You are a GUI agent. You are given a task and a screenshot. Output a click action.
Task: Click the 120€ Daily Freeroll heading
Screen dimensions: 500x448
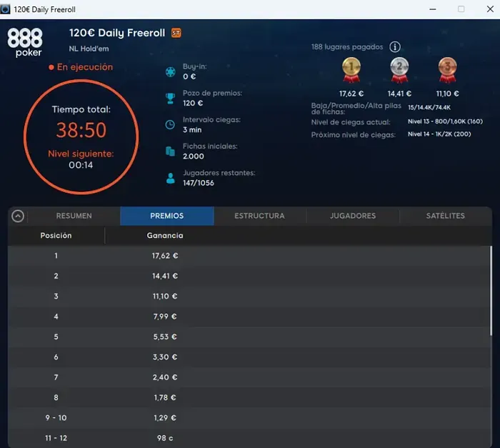[x=117, y=33]
